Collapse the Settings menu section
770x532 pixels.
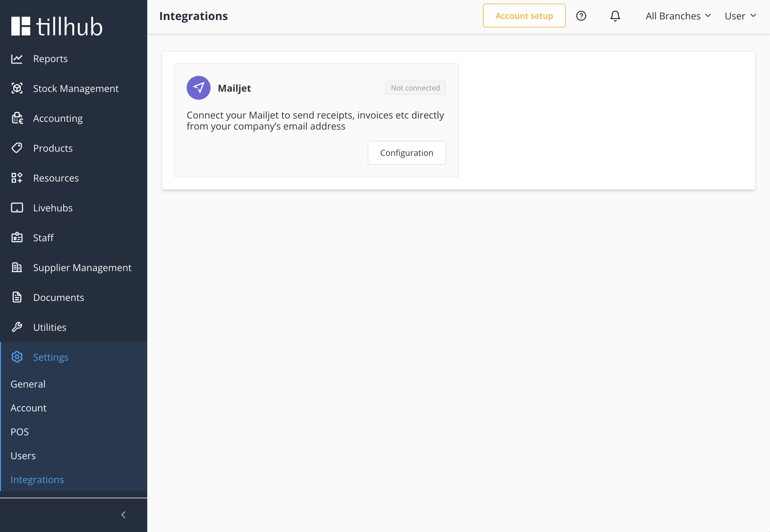[51, 357]
